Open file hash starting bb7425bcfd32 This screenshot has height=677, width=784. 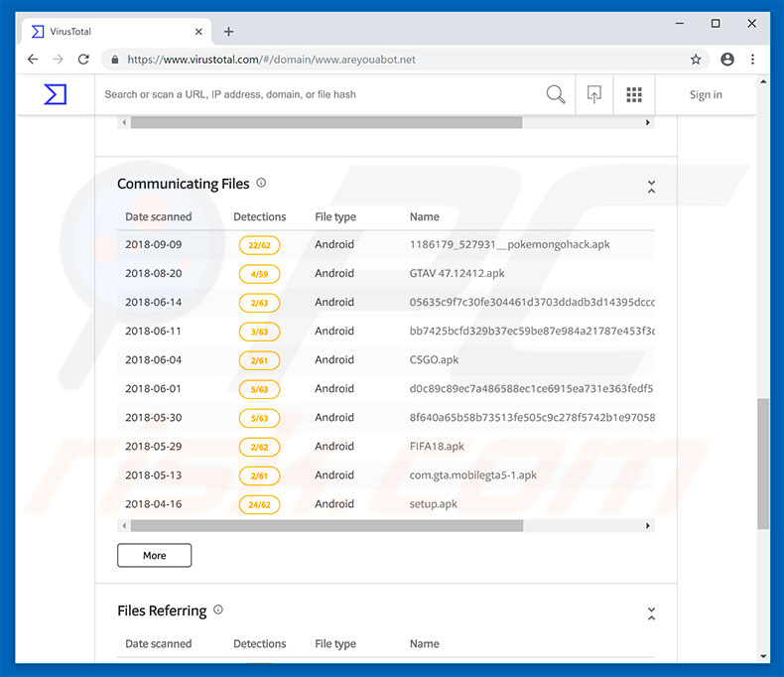[532, 331]
